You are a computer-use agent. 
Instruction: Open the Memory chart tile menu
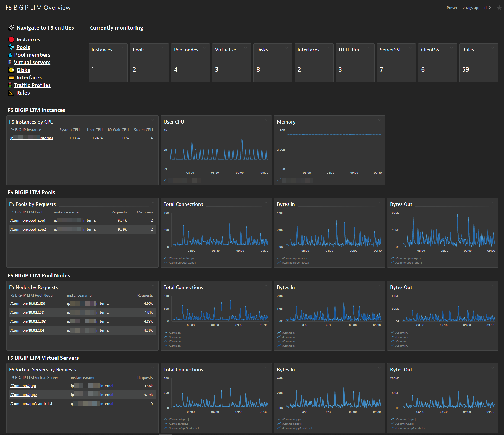pos(379,120)
